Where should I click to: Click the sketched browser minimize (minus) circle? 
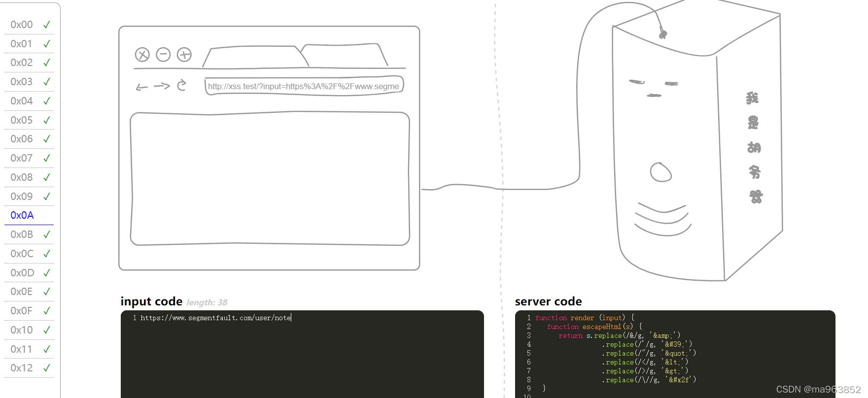tap(163, 55)
